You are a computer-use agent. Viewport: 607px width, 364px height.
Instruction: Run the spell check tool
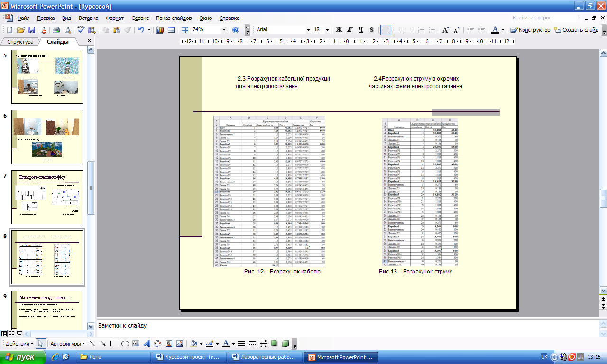pos(81,30)
